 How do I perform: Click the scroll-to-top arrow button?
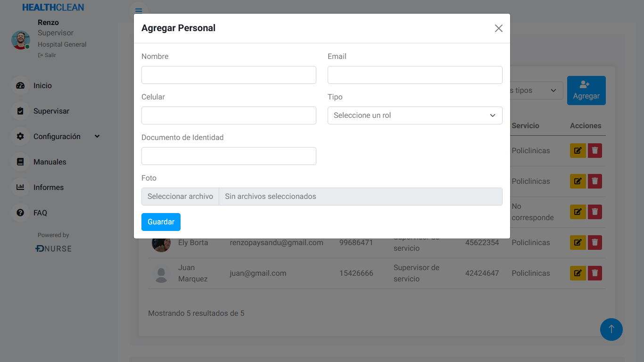[x=611, y=329]
